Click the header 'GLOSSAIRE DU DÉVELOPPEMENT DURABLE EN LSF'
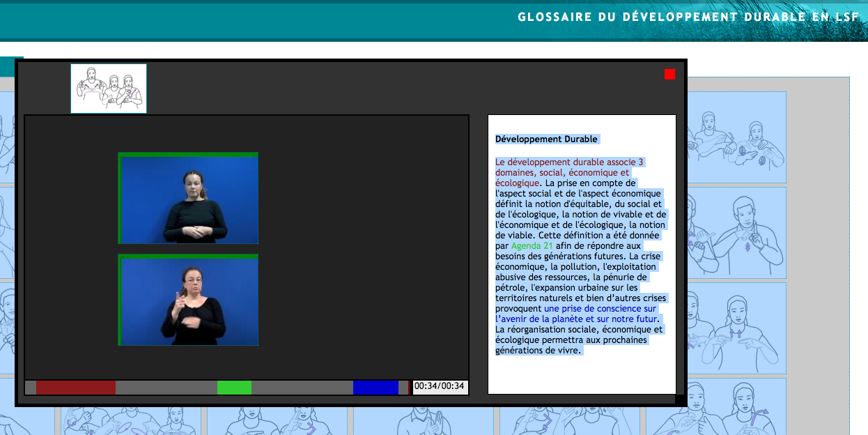The image size is (868, 435). 688,17
